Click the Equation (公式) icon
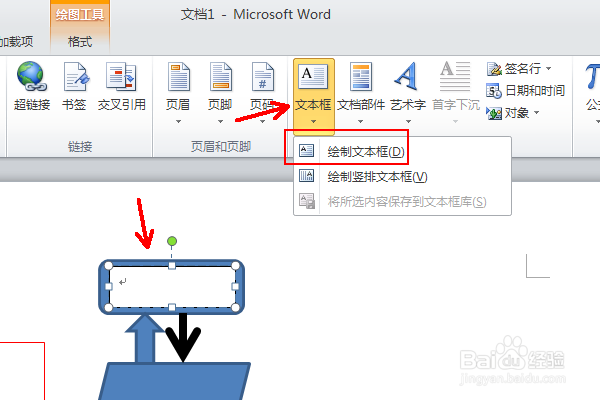 (x=592, y=76)
